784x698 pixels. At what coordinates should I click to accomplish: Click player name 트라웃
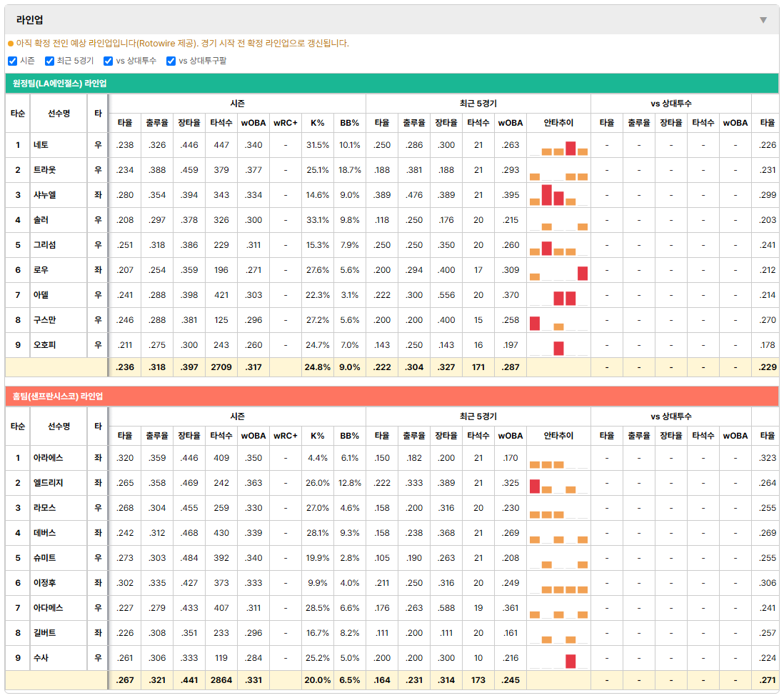(x=44, y=170)
